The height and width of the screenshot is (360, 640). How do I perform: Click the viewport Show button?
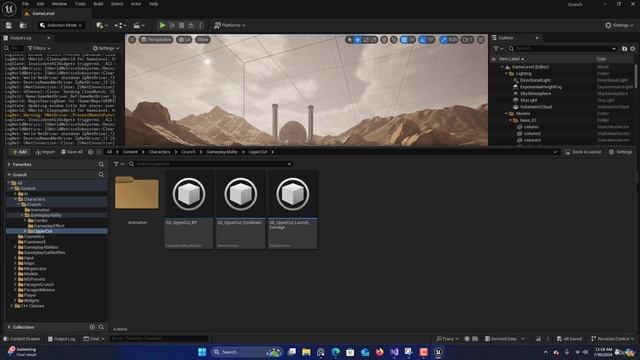click(202, 40)
